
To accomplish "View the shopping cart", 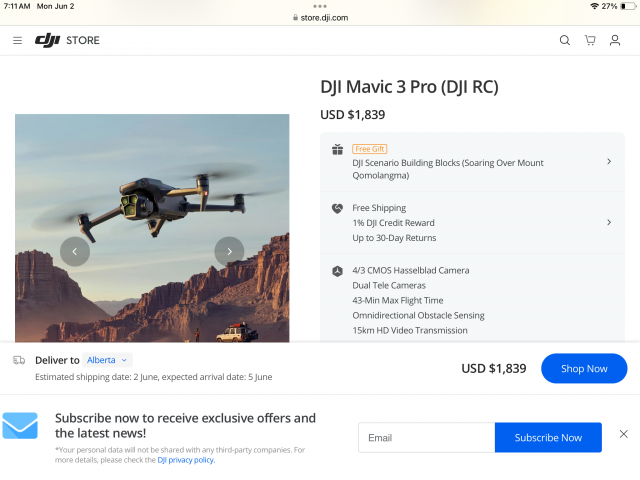I will [x=590, y=40].
